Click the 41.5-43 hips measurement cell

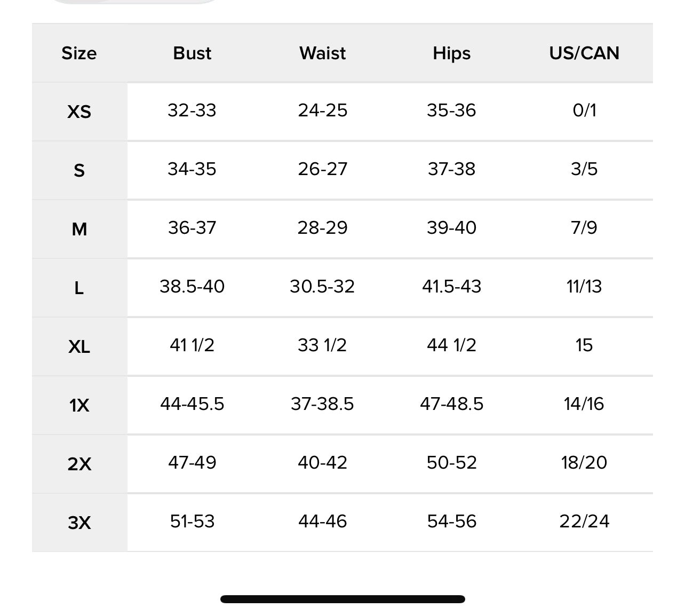click(451, 287)
